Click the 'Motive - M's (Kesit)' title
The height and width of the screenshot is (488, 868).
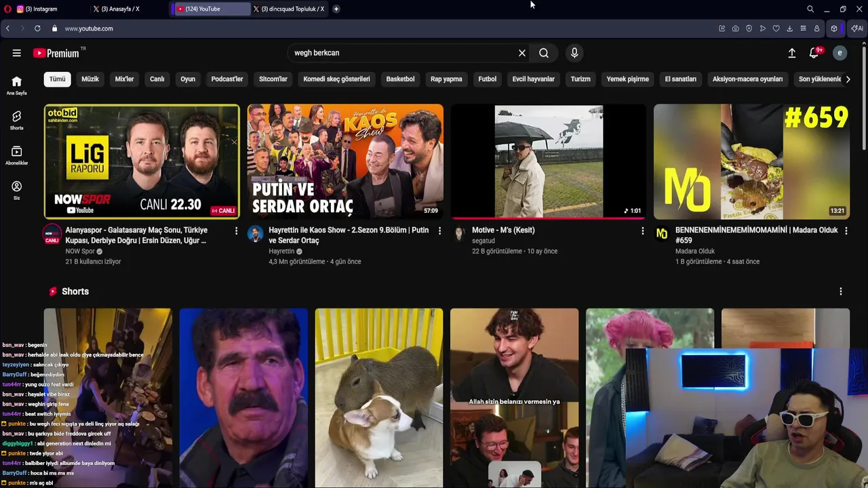pyautogui.click(x=503, y=230)
